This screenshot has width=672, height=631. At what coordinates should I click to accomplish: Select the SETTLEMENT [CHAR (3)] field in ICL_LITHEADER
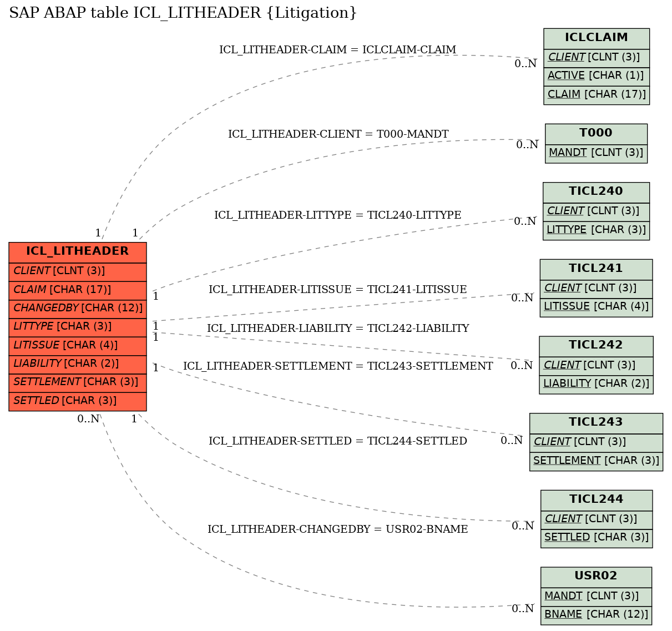point(78,382)
